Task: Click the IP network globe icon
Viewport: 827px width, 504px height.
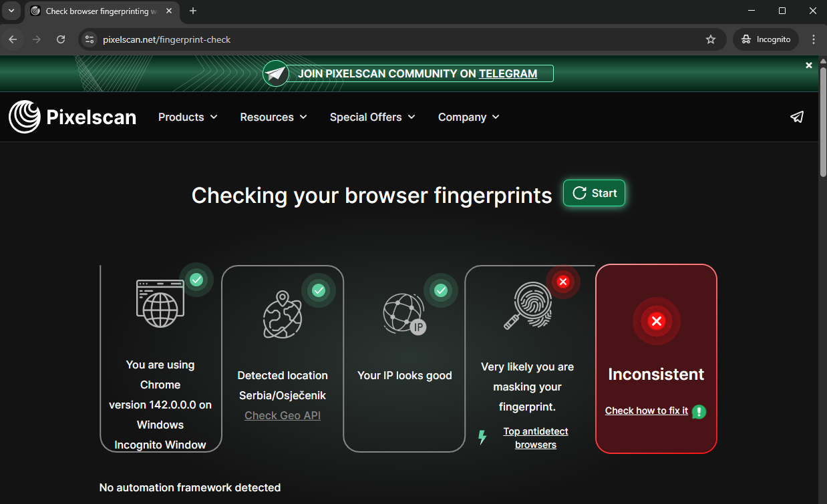Action: 405,314
